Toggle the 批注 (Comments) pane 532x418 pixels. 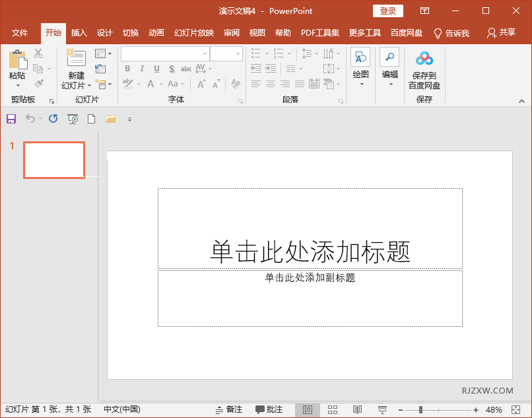pyautogui.click(x=269, y=409)
